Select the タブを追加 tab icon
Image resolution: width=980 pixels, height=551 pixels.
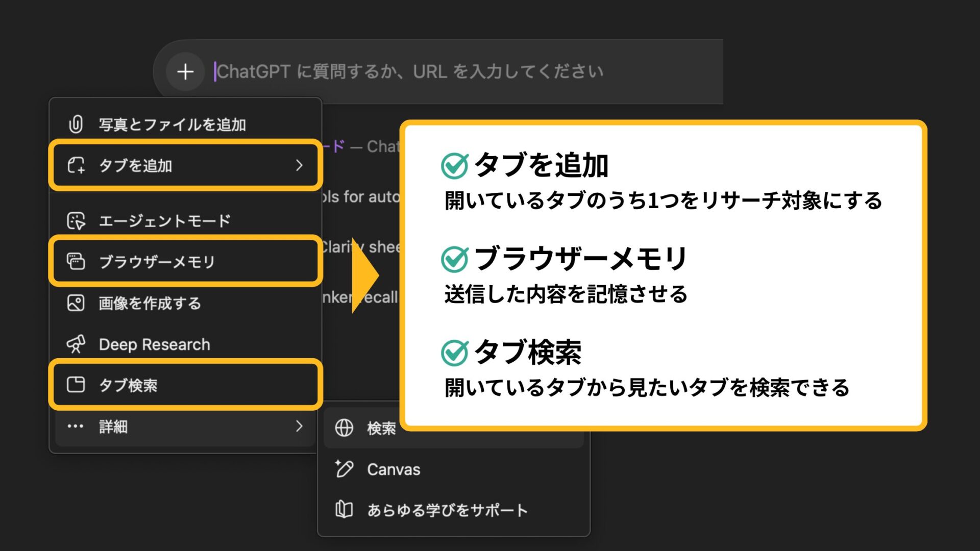[x=76, y=165]
